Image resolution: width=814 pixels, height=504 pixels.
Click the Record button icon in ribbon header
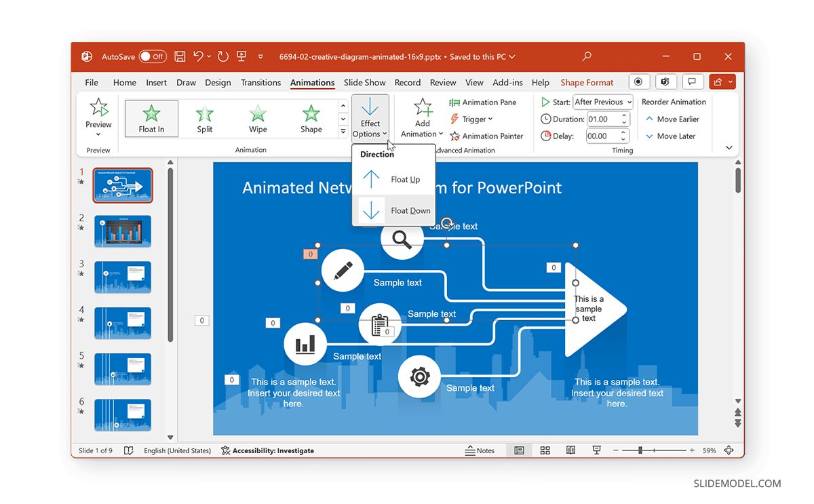638,82
